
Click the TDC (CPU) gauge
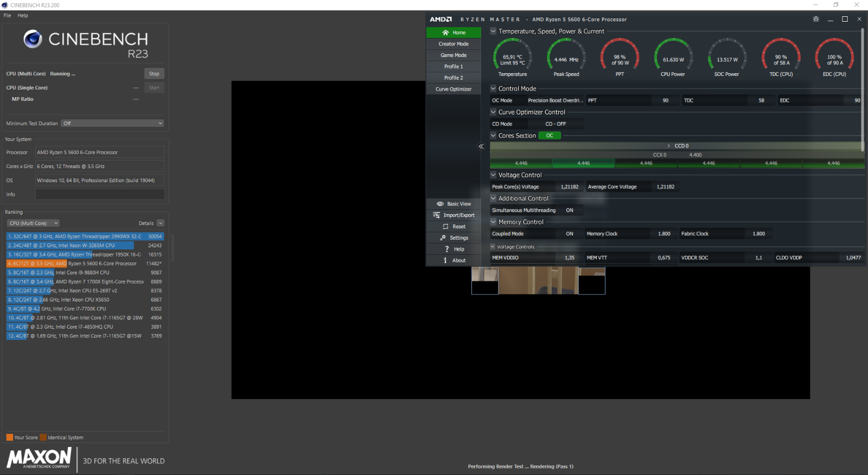781,57
